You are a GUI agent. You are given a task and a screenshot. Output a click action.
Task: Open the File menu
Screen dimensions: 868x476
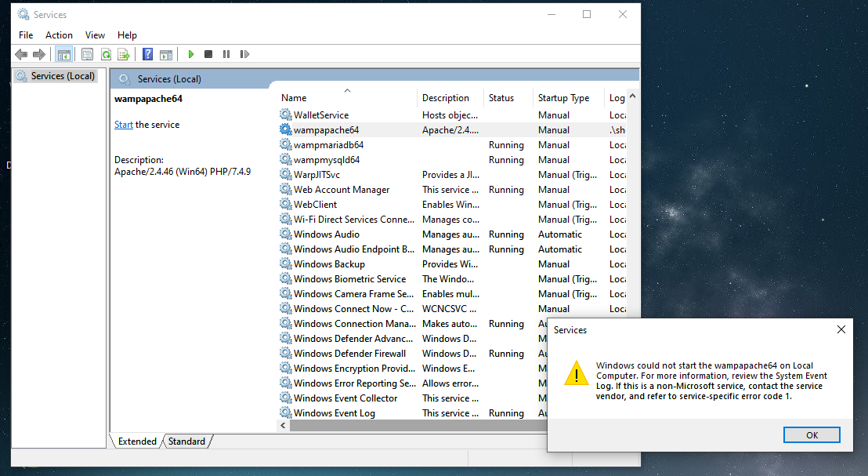point(26,35)
